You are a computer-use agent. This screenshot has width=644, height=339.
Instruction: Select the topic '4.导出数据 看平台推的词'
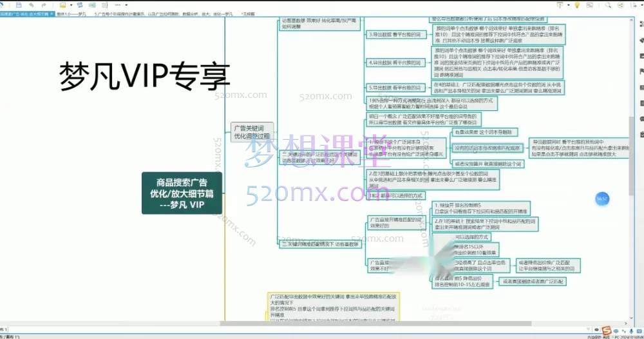395,63
